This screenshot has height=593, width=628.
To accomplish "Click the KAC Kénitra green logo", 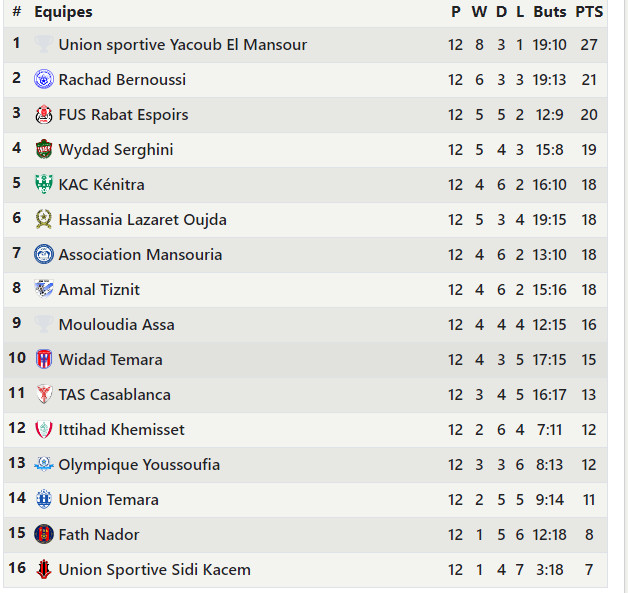I will (43, 184).
